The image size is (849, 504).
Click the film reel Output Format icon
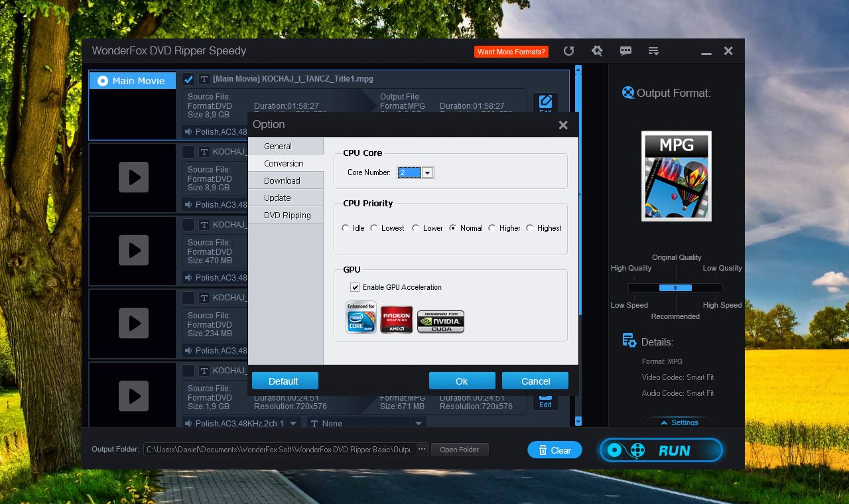point(628,93)
